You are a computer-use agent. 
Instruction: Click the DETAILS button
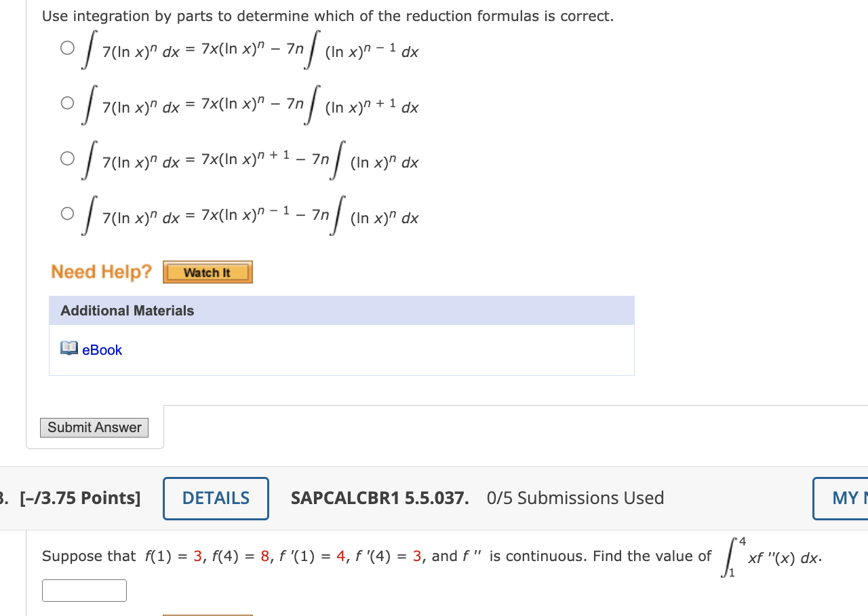[x=216, y=498]
